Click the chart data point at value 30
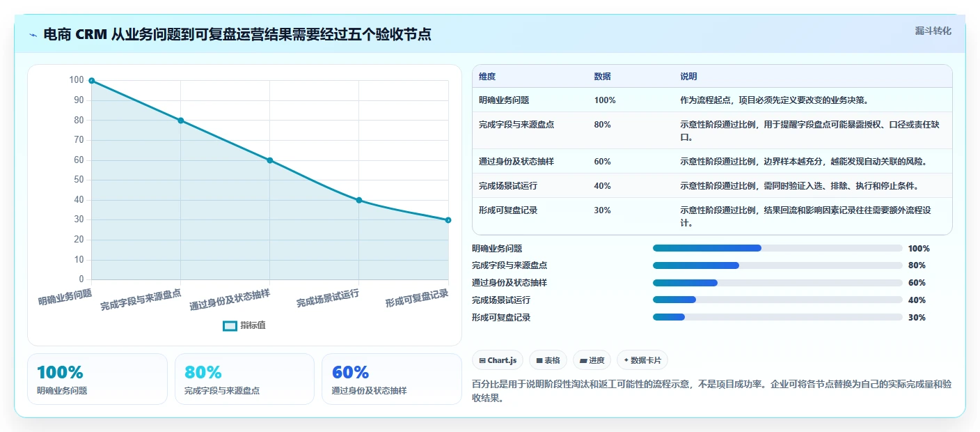The width and height of the screenshot is (980, 432). [x=448, y=220]
